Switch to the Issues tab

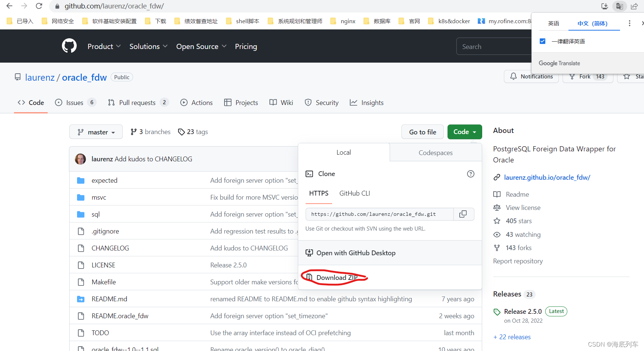tap(75, 103)
